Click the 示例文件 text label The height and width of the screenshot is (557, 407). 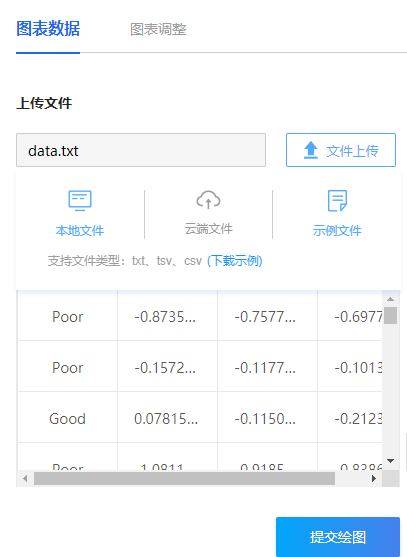click(x=337, y=231)
